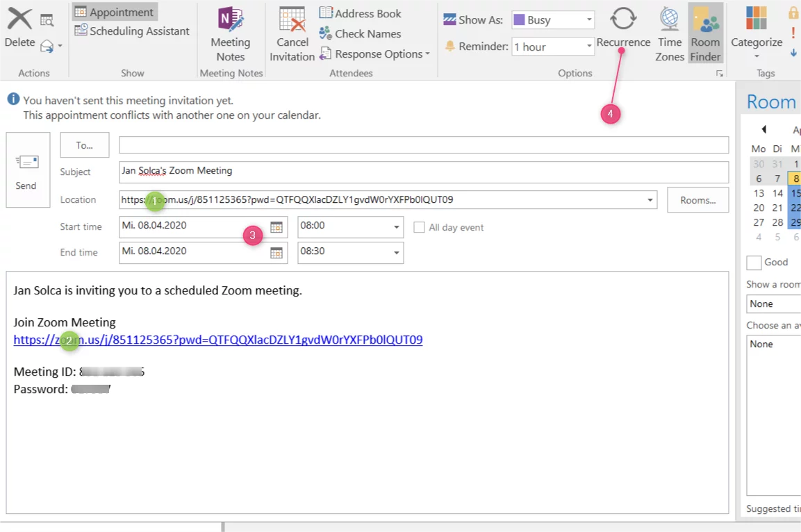Image resolution: width=801 pixels, height=532 pixels.
Task: Open the Reminder 1 hour dropdown
Action: point(588,47)
